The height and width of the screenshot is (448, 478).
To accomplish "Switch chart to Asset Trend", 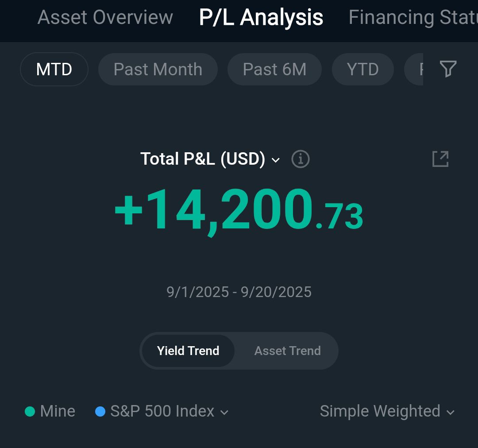I will (287, 351).
